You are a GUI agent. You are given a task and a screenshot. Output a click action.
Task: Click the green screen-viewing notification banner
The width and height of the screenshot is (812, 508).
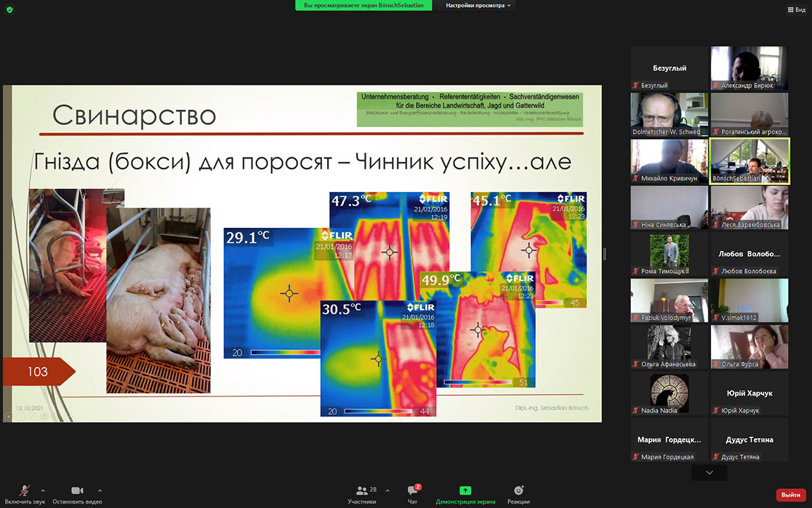click(364, 5)
